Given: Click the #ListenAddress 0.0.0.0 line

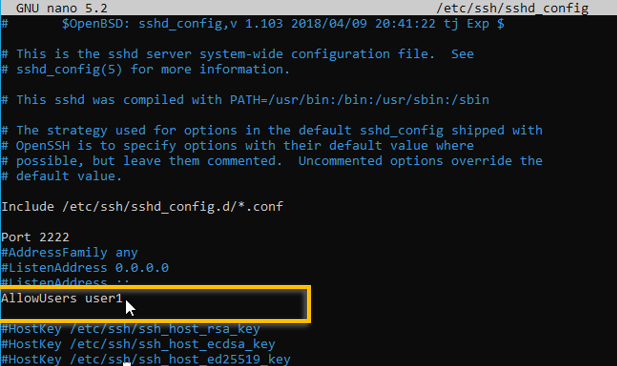Looking at the screenshot, I should coord(85,268).
